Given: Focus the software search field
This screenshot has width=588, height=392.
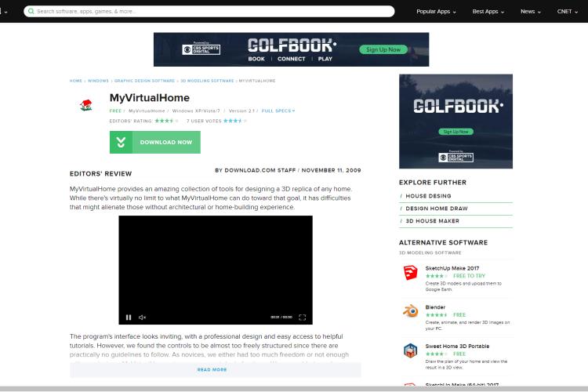Looking at the screenshot, I should tap(209, 11).
